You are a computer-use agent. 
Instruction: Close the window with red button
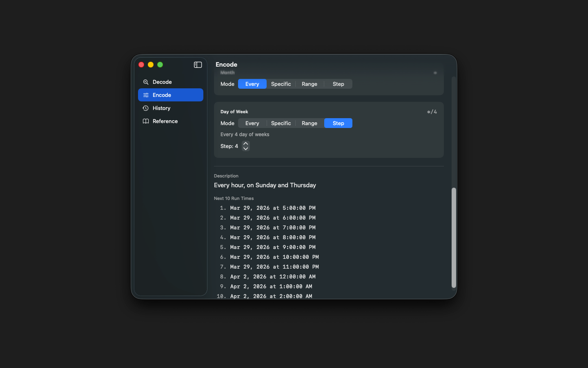[141, 65]
